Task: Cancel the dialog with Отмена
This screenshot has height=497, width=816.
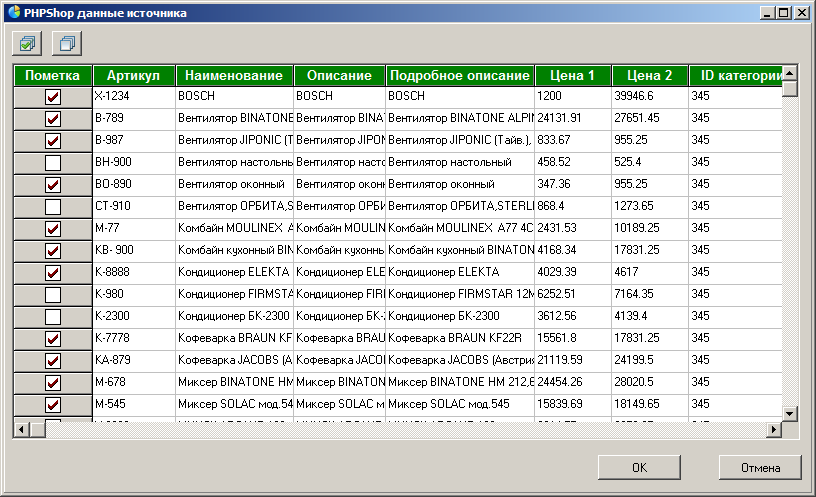Action: coord(760,467)
